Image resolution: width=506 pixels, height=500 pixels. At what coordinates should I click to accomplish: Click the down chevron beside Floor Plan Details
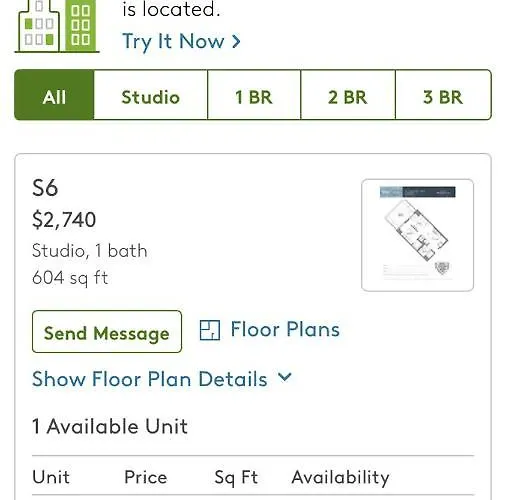(x=285, y=377)
